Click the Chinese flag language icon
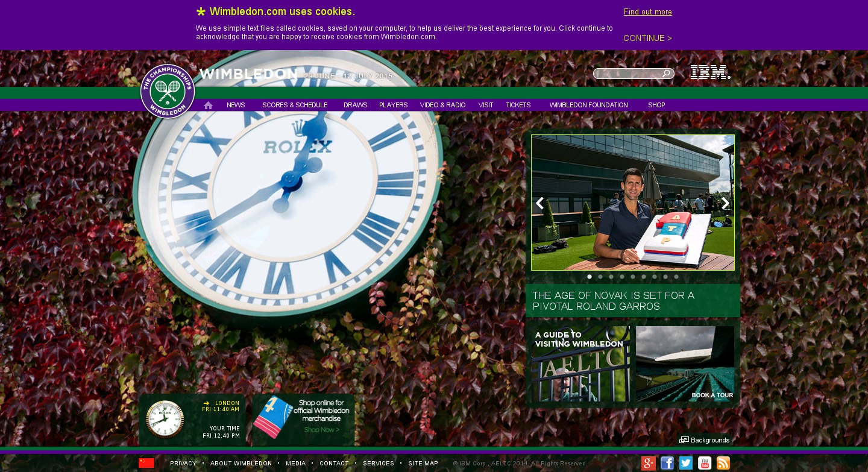This screenshot has width=868, height=472. [x=146, y=463]
